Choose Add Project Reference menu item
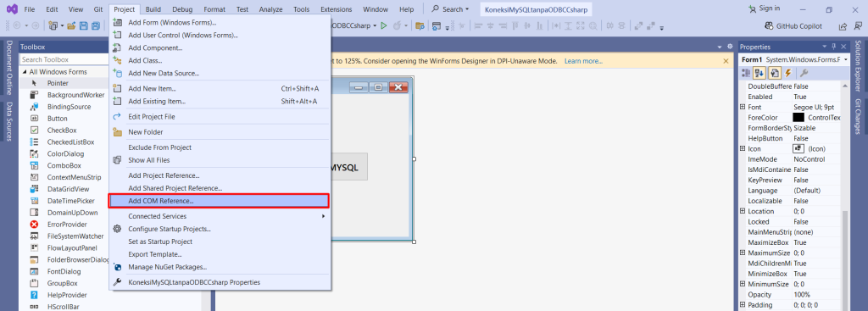The height and width of the screenshot is (311, 868). [220, 175]
